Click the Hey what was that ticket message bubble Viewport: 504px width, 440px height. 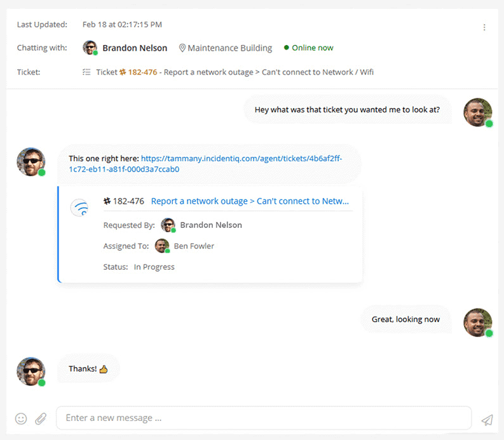point(347,110)
